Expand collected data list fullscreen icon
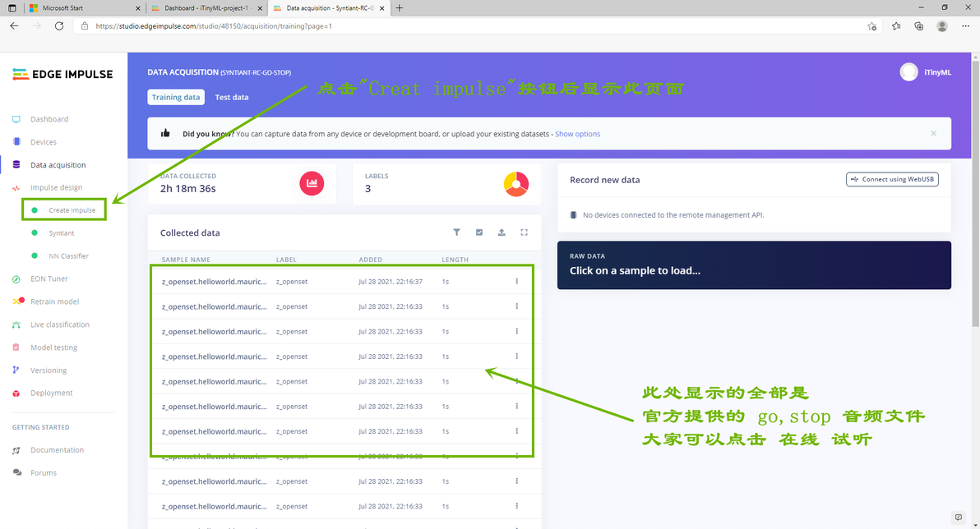 [525, 232]
